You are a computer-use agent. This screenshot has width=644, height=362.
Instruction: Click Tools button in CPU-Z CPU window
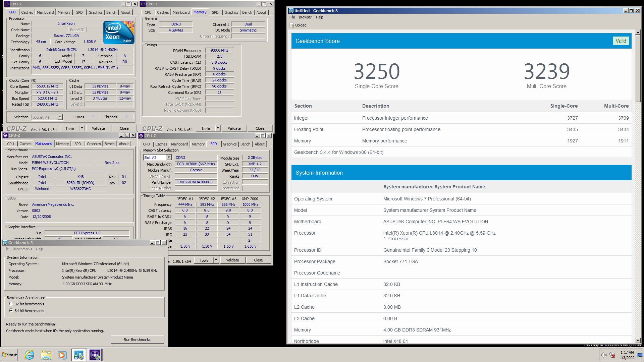point(70,128)
